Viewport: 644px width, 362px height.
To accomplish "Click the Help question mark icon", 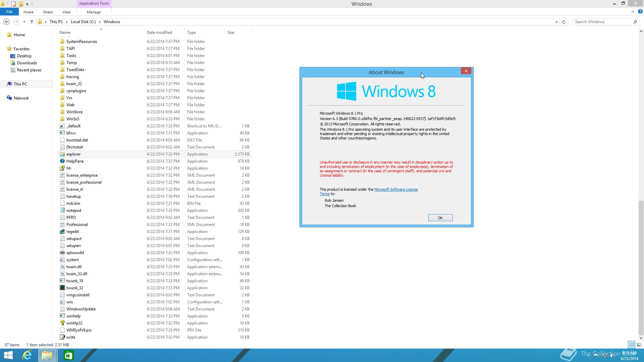I will [640, 12].
